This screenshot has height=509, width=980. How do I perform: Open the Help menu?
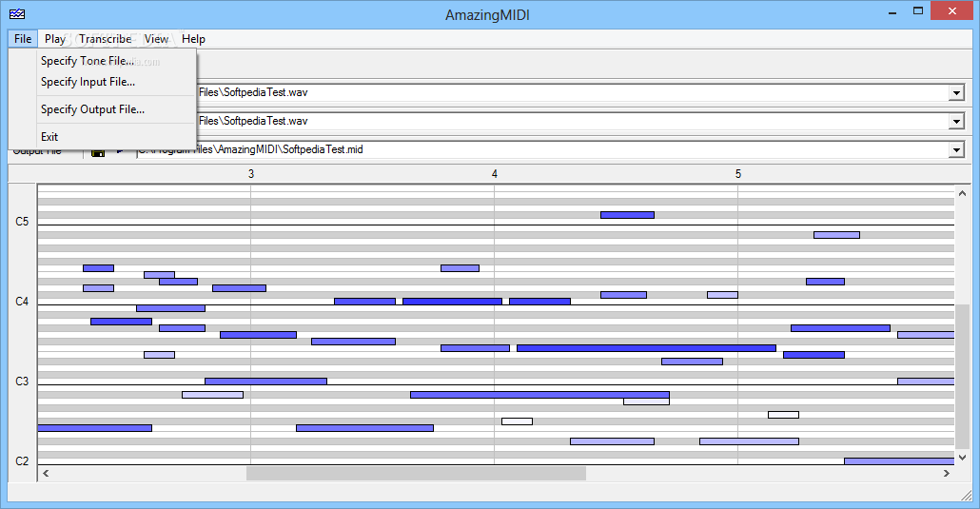[194, 39]
